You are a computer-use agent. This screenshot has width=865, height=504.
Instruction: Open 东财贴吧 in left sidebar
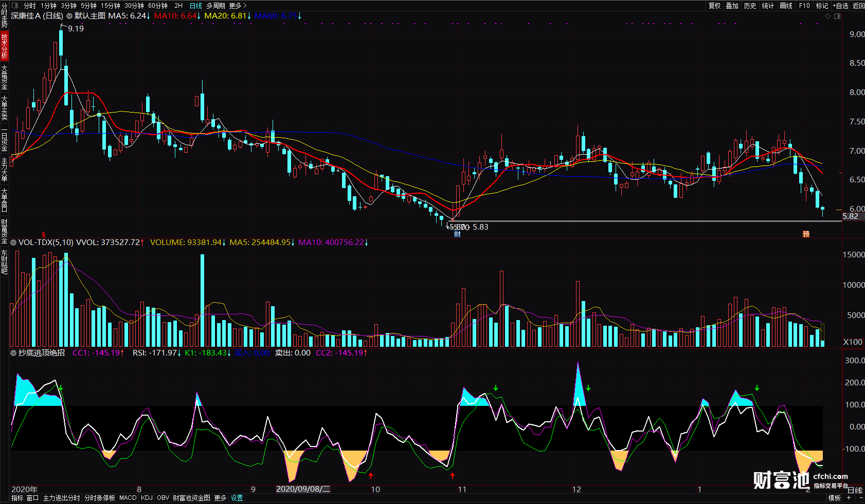[4, 262]
